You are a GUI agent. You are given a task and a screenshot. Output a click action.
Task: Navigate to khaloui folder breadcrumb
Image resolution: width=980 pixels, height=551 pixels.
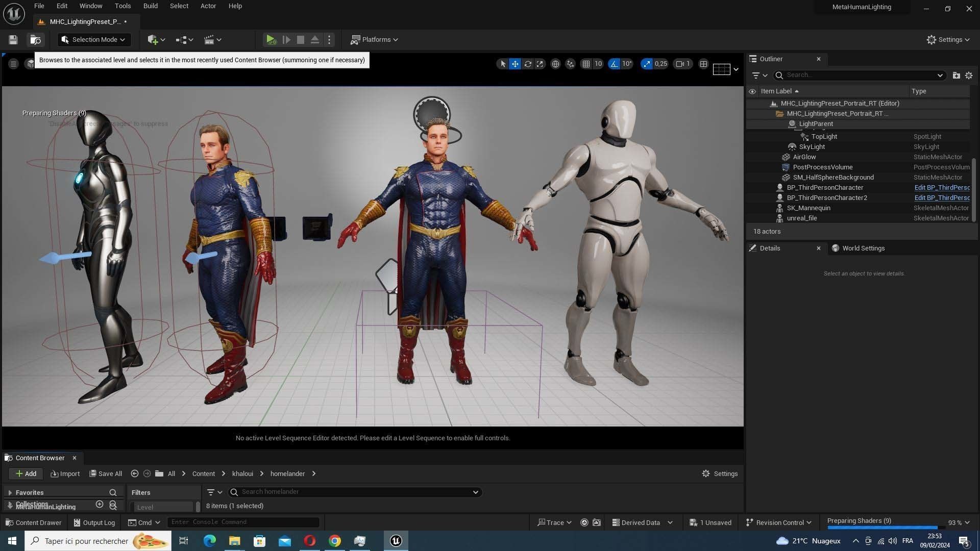pyautogui.click(x=242, y=474)
